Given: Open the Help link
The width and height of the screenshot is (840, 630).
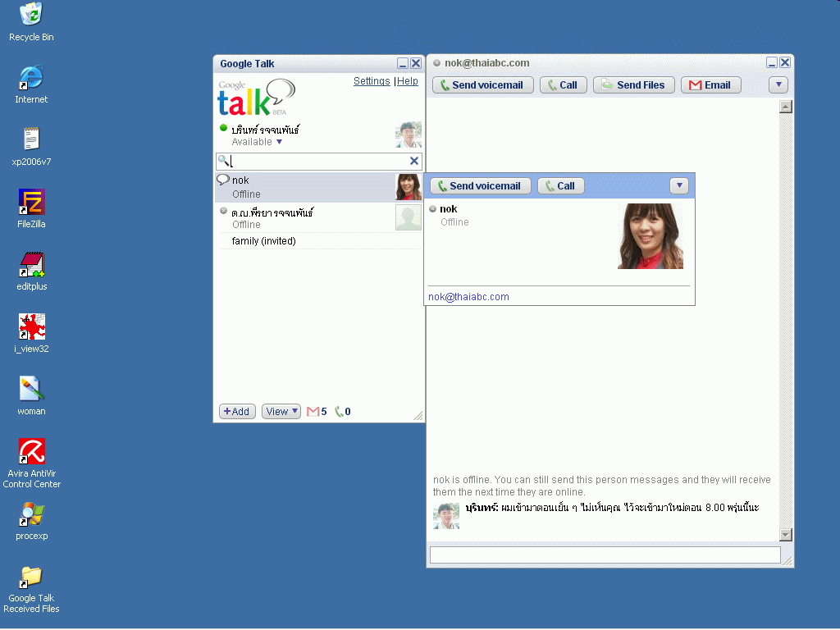Looking at the screenshot, I should point(408,81).
